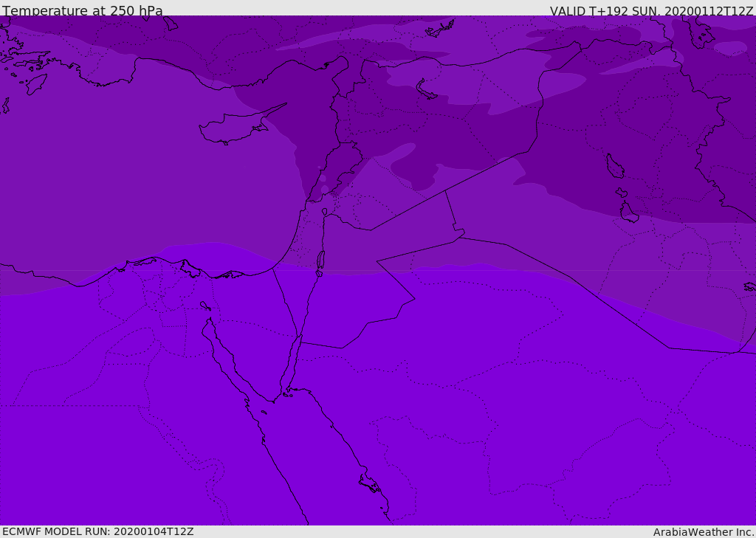Screen dimensions: 756x538
Task: Click the medium purple band over the Mediterranean
Action: coord(145,183)
